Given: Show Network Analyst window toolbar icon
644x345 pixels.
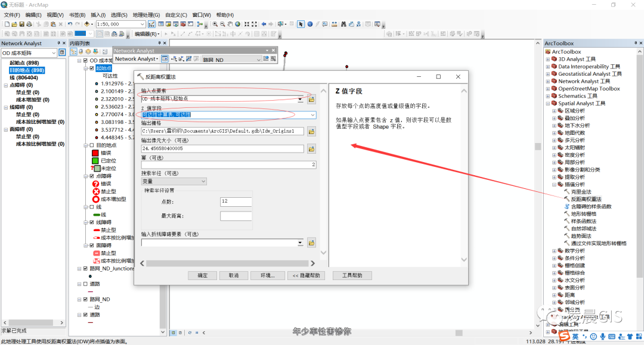Looking at the screenshot, I should [165, 59].
